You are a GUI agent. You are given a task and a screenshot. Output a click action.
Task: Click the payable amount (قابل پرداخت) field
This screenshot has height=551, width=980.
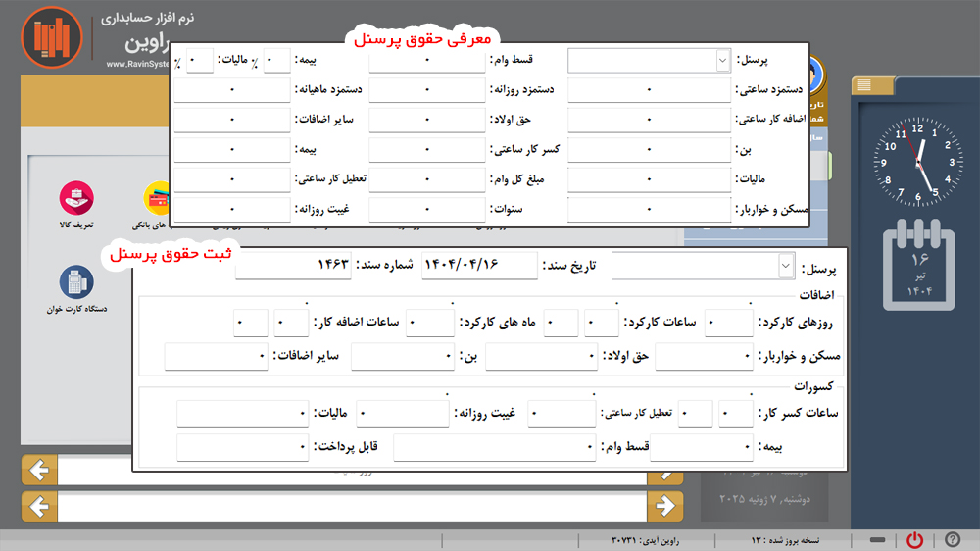pyautogui.click(x=242, y=448)
